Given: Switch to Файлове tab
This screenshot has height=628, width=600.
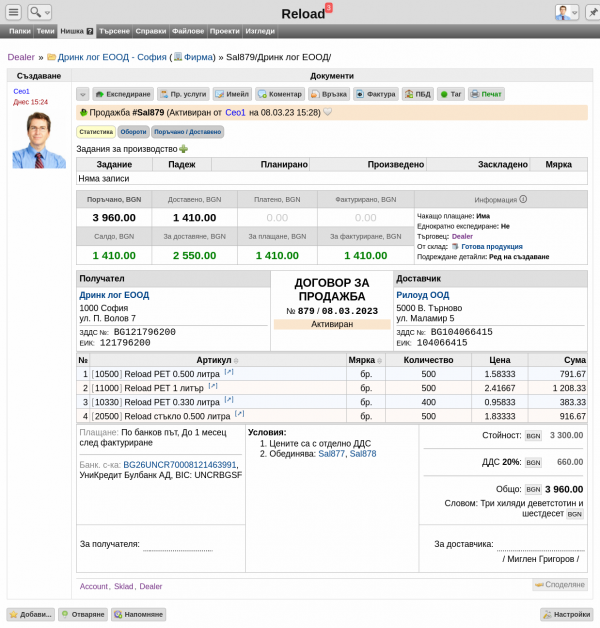Looking at the screenshot, I should pos(188,31).
